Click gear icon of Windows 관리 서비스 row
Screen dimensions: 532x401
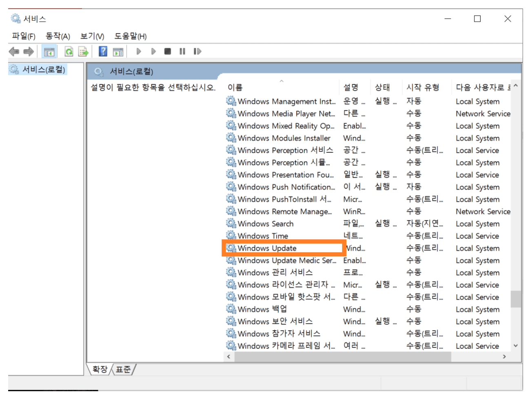[x=231, y=272]
